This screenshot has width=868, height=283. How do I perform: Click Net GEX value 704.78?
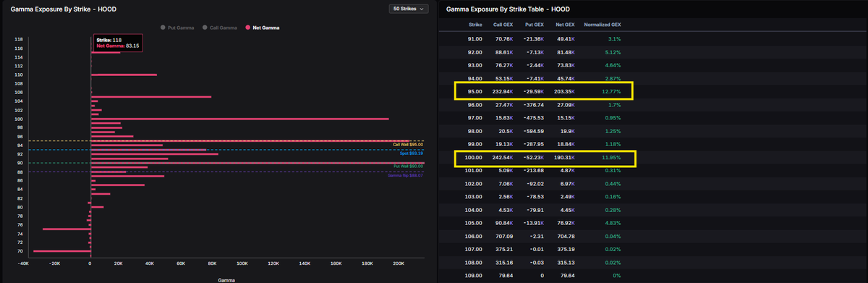click(566, 236)
